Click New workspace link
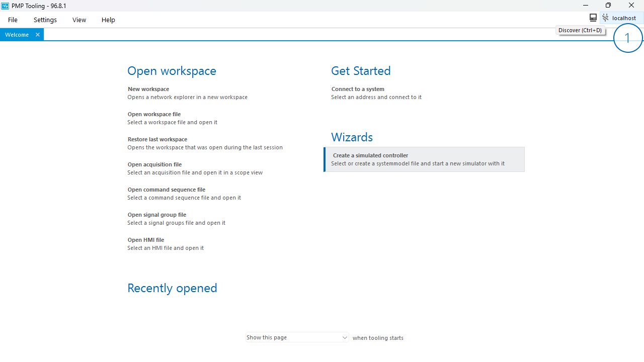644x362 pixels. coord(148,89)
